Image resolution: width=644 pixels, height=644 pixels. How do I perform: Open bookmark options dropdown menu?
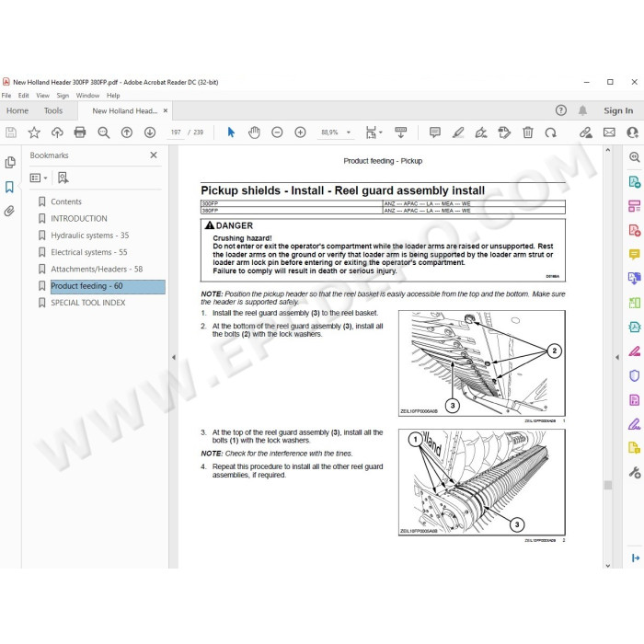[39, 178]
